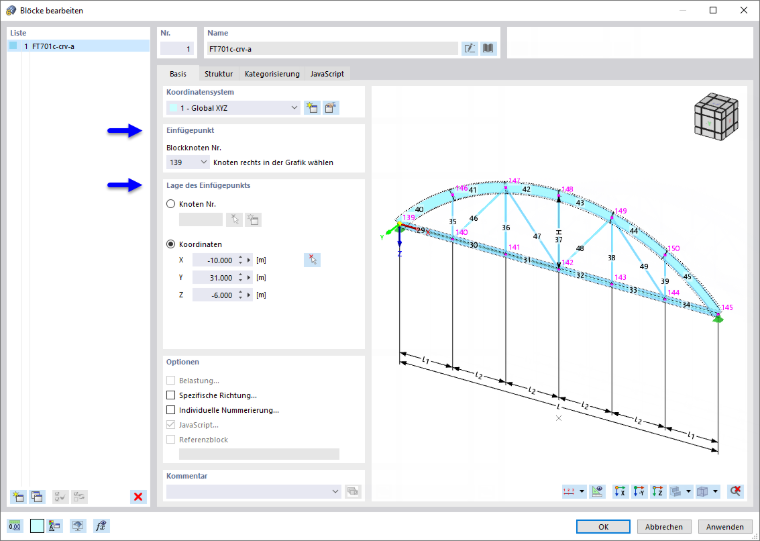The image size is (760, 541).
Task: Set view in Z direction
Action: (657, 492)
